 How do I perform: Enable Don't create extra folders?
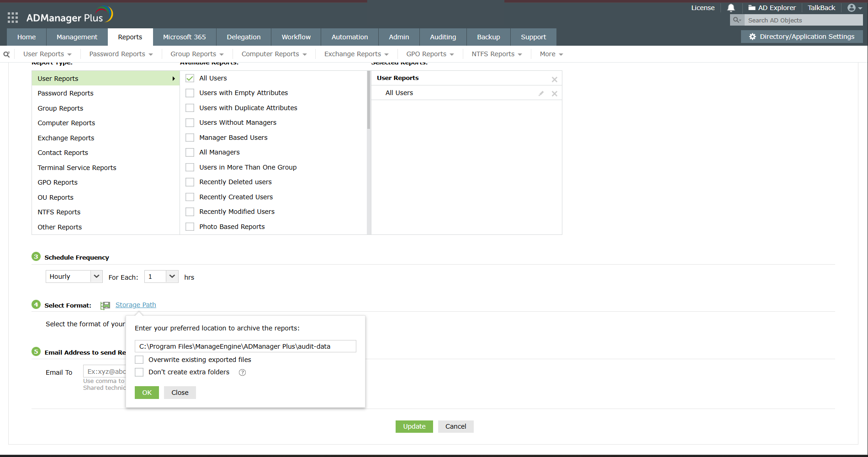coord(139,372)
